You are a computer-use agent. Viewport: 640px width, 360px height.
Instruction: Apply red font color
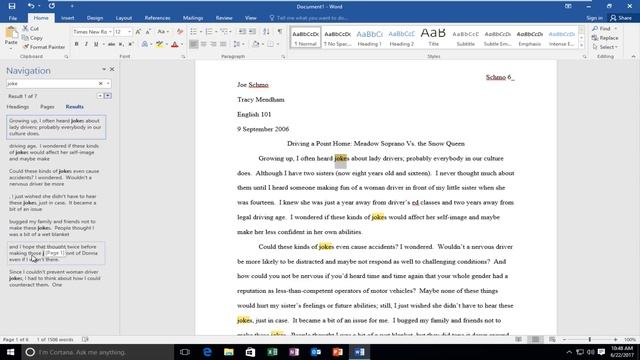[175, 44]
